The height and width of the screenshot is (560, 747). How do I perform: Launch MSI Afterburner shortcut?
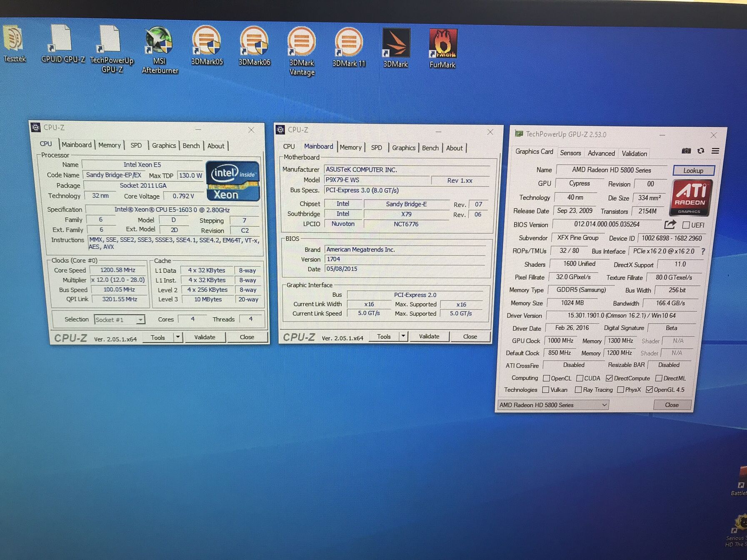coord(160,50)
